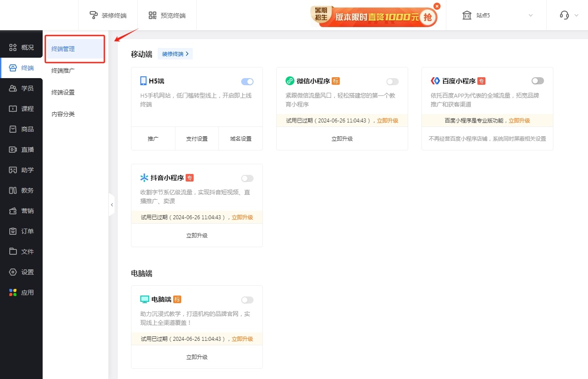Expand the 站点5 site dropdown
Image resolution: width=588 pixels, height=379 pixels.
click(530, 16)
